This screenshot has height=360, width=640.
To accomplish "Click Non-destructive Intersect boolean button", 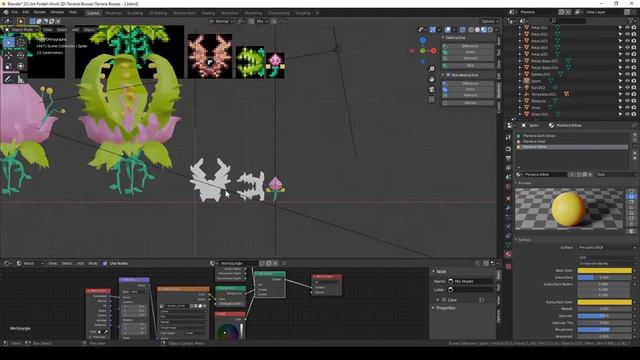I will pos(469,95).
